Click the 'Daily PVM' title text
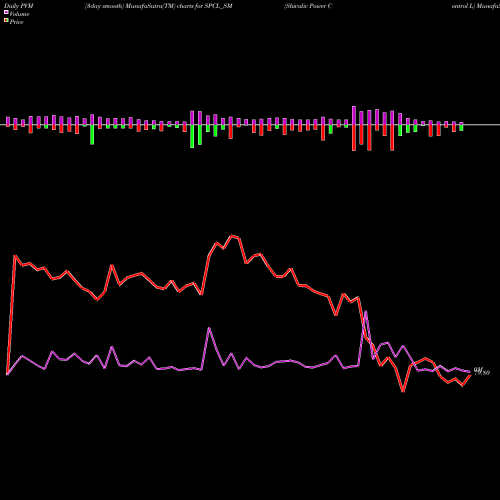 (x=19, y=6)
